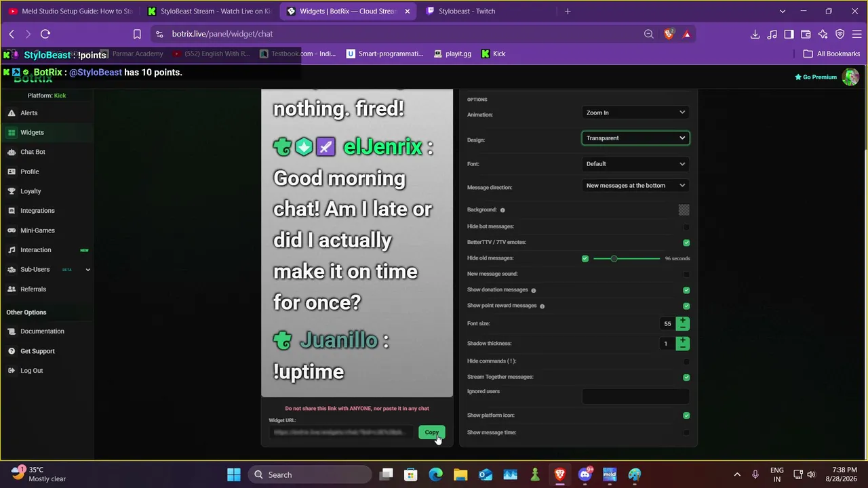Switch to the Stylobeast - Twitch tab
Image resolution: width=868 pixels, height=488 pixels.
pos(488,11)
